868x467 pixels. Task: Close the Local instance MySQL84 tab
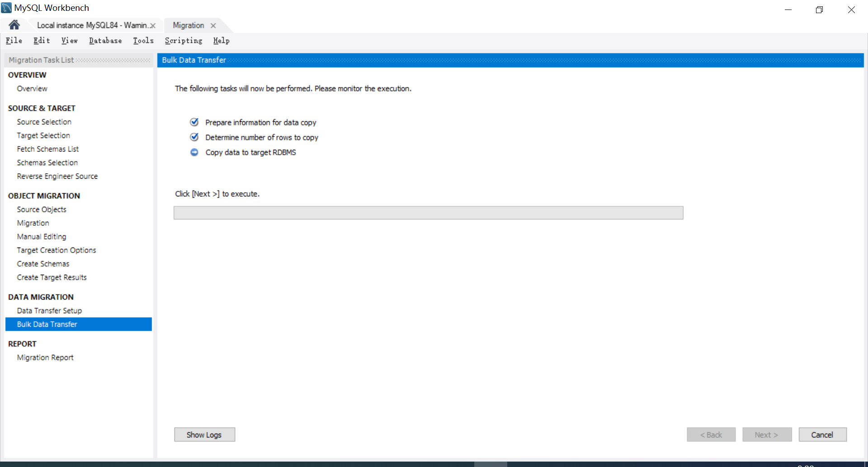153,26
